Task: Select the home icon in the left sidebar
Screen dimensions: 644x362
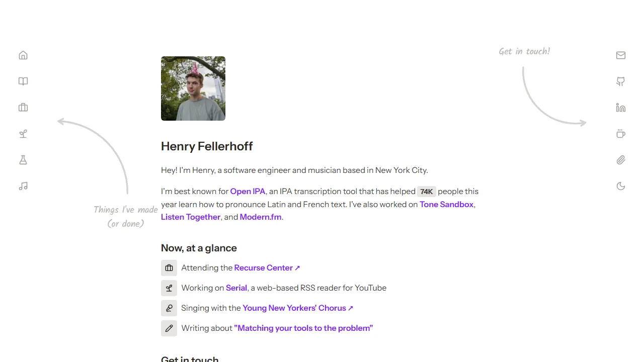Action: pyautogui.click(x=23, y=55)
